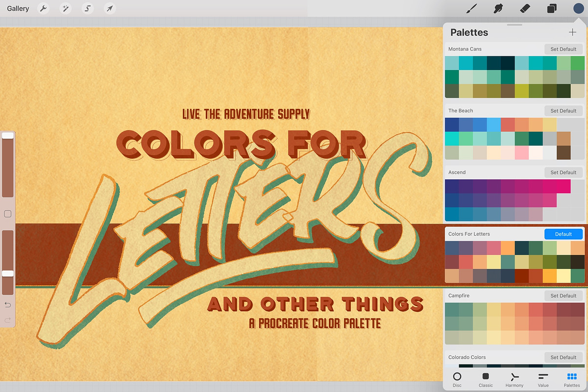Click the Redo arrow in sidebar

coord(7,320)
